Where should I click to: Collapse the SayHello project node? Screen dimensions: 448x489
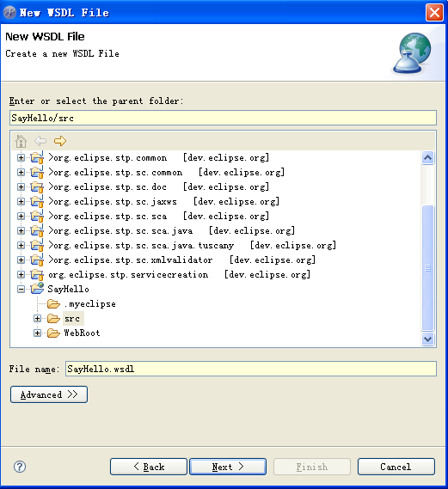[21, 290]
